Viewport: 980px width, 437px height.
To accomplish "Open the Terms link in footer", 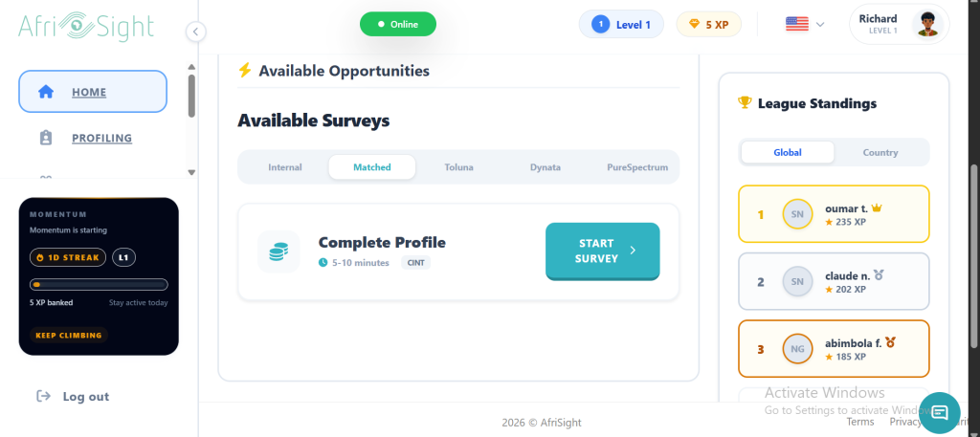I will [859, 422].
